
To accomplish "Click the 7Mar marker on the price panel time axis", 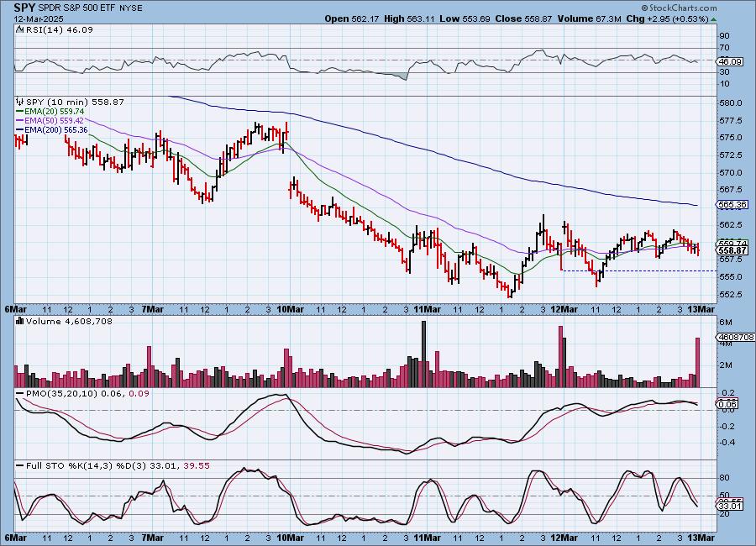I will tap(153, 309).
